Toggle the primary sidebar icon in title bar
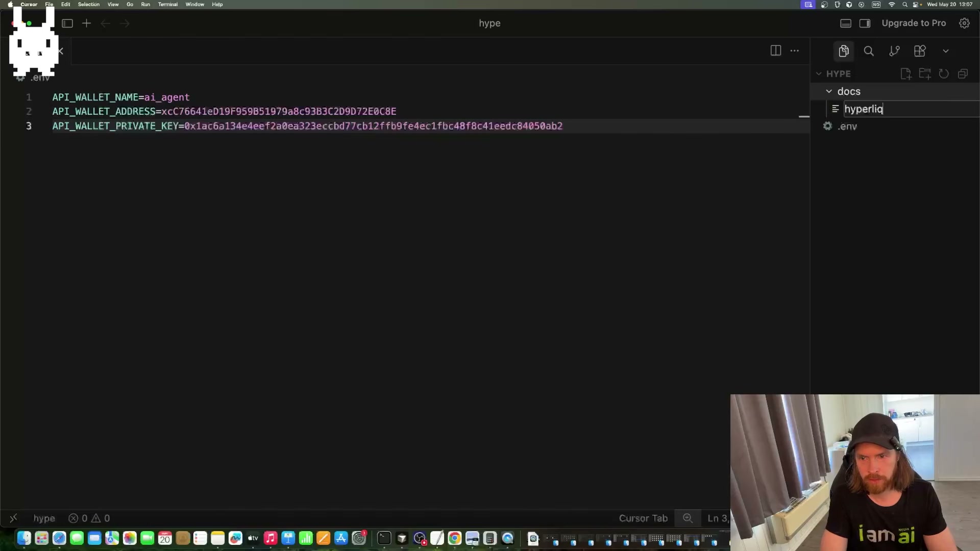Viewport: 980px width, 551px height. coord(67,23)
